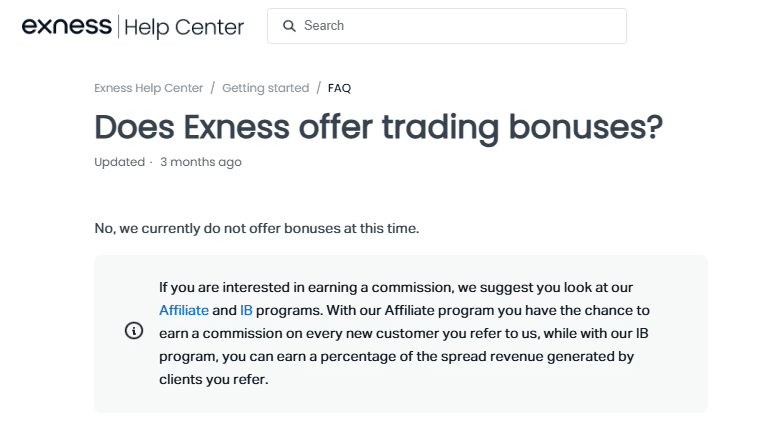Click the 'spread revenue generated by' callout line

point(396,356)
